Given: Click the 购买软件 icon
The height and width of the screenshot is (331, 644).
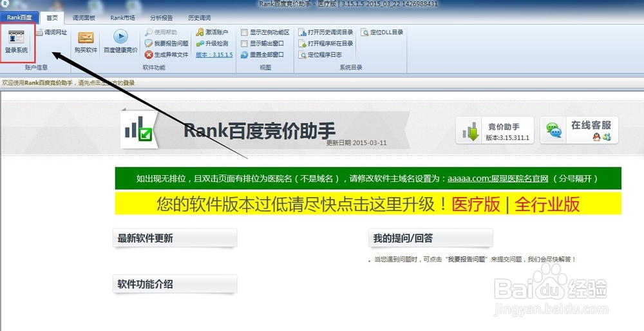Looking at the screenshot, I should click(x=86, y=42).
